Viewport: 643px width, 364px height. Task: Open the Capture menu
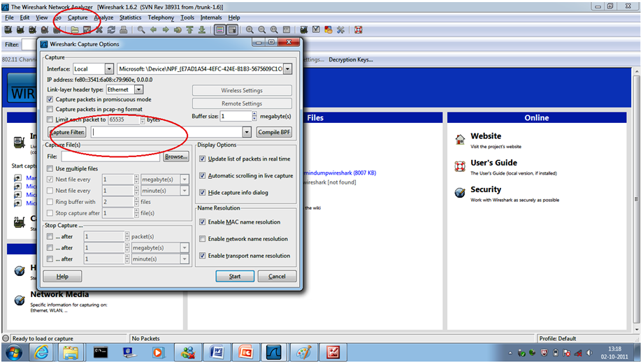pos(78,17)
